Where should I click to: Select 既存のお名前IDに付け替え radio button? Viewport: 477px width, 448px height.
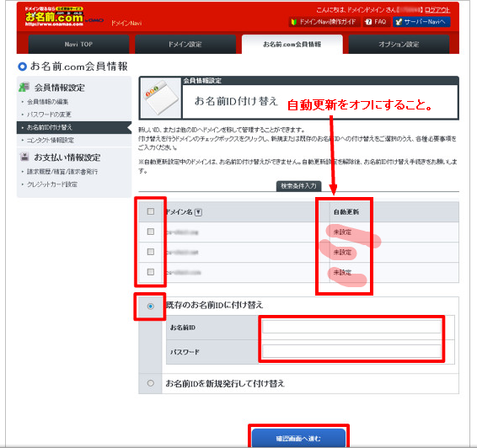(151, 306)
